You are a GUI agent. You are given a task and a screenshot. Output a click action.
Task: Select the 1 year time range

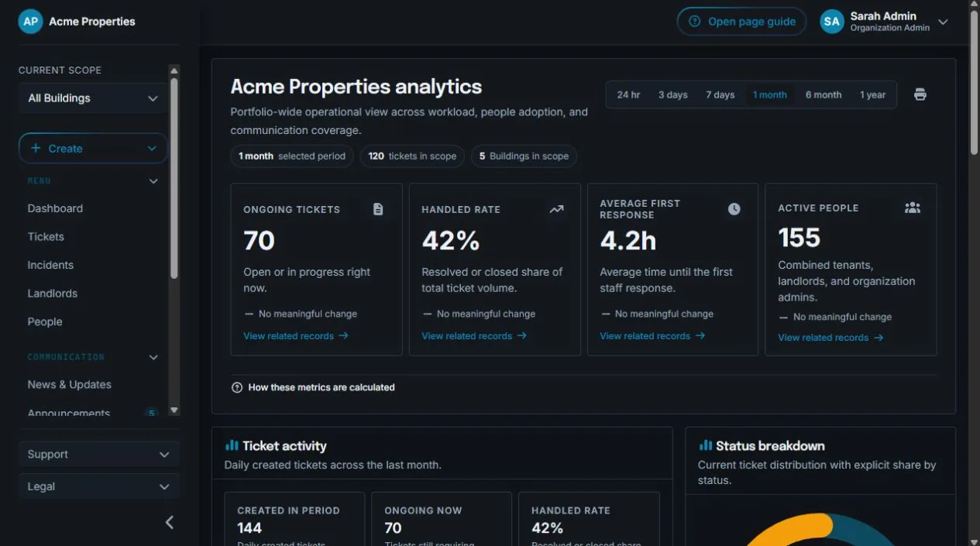coord(872,94)
